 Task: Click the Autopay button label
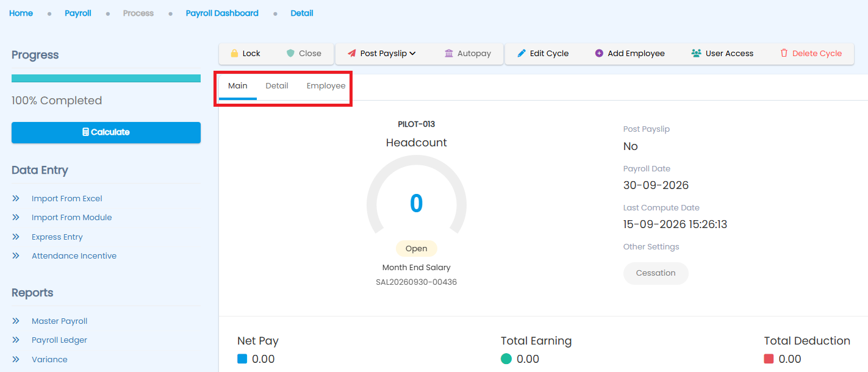tap(474, 54)
